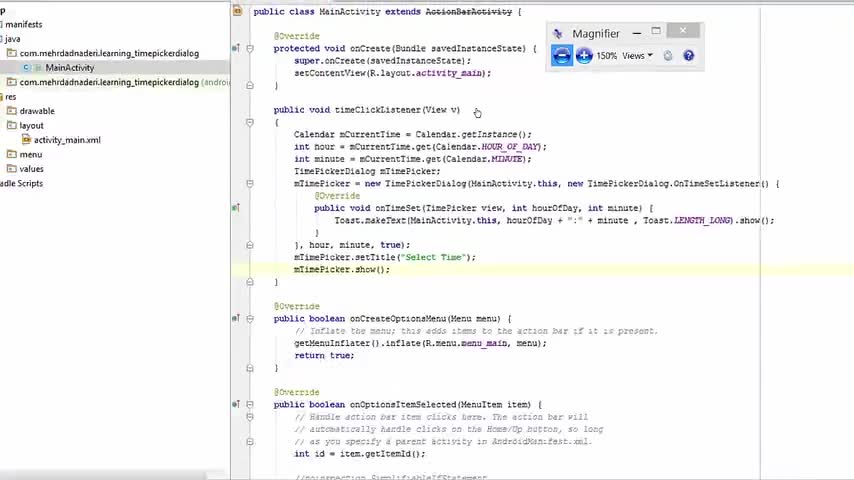This screenshot has width=854, height=480.
Task: Select the first com.mehrdadnaderi.learning_timepickerdialog package
Action: 109,53
